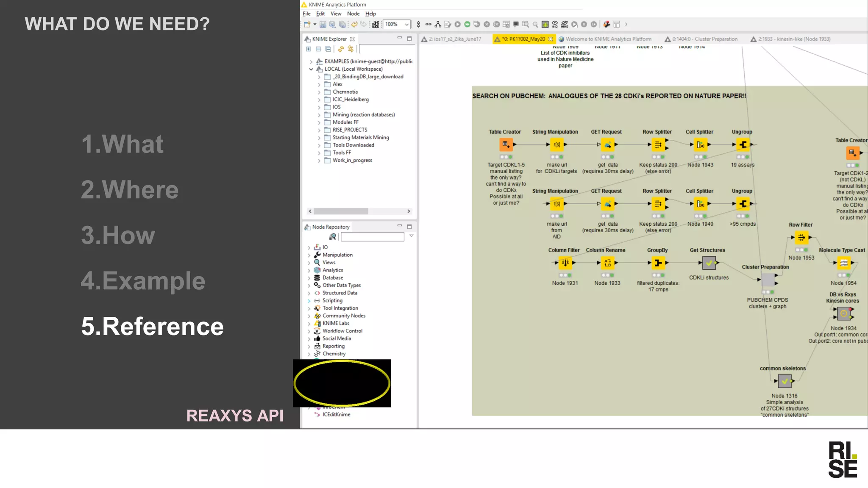Viewport: 868px width, 488px height.
Task: Collapse the LOCAL (Local Workspace) node
Action: 311,69
